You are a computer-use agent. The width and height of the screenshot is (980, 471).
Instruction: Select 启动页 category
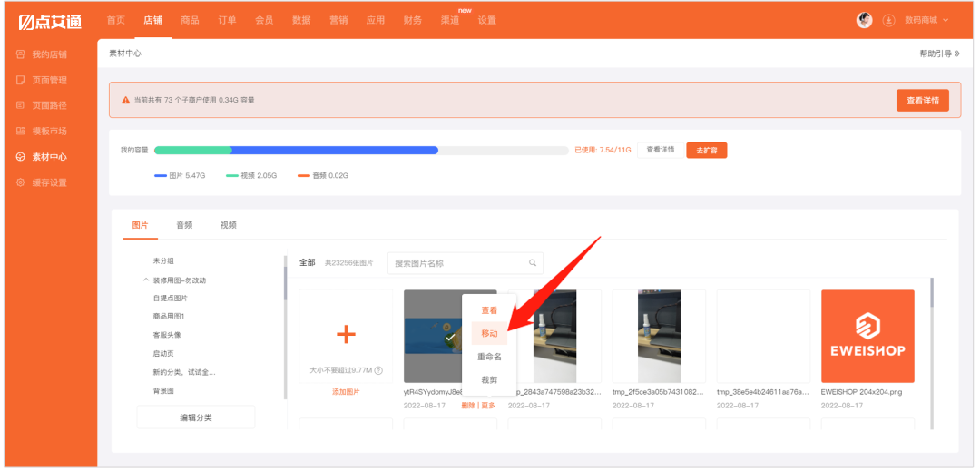point(163,354)
